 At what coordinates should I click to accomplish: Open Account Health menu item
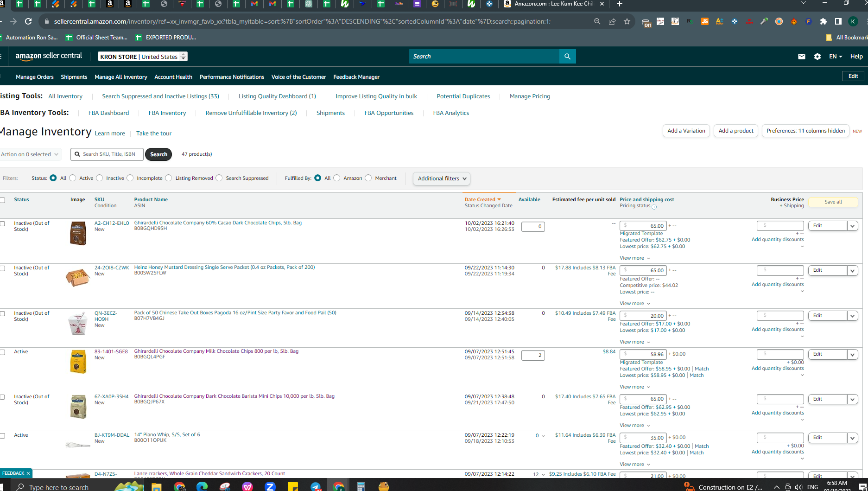point(173,77)
